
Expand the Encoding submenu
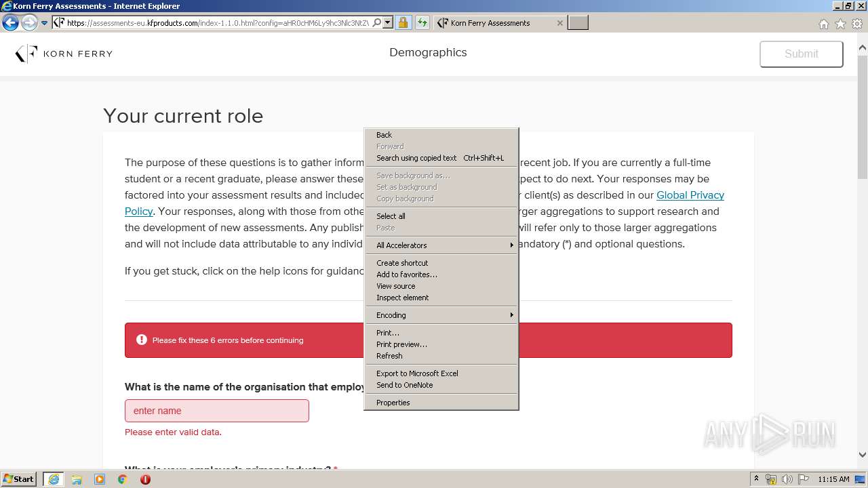(x=441, y=315)
